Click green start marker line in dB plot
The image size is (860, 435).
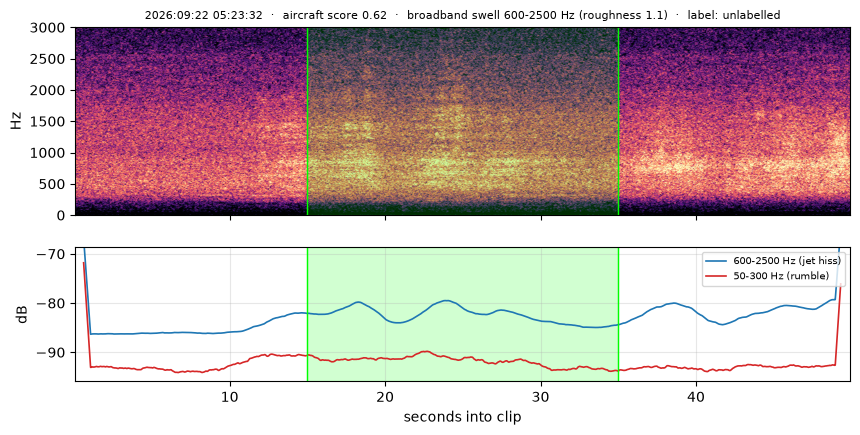coord(308,314)
